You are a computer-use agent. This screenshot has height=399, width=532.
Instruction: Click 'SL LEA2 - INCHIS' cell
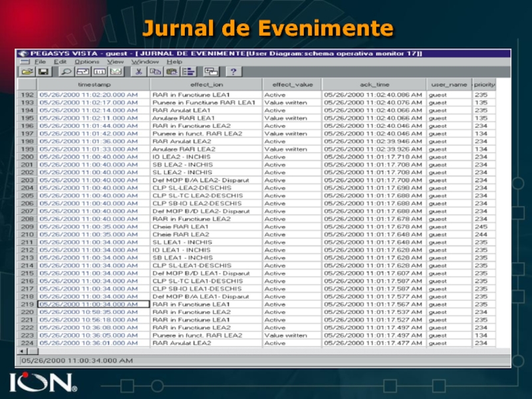tap(206, 172)
